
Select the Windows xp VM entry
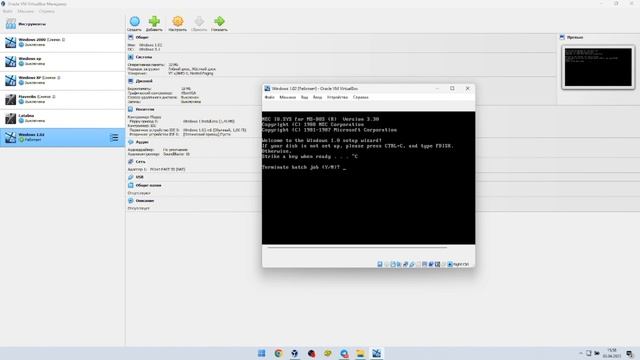point(62,61)
